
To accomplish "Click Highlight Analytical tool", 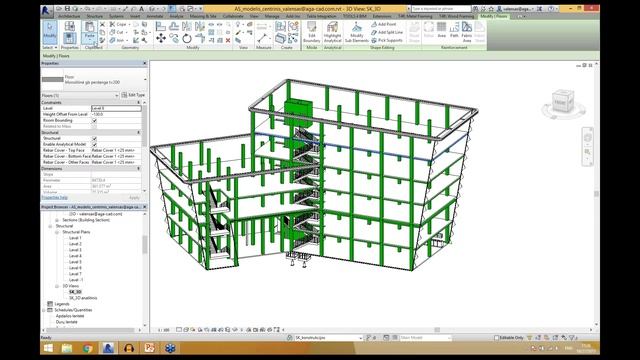I will click(332, 32).
